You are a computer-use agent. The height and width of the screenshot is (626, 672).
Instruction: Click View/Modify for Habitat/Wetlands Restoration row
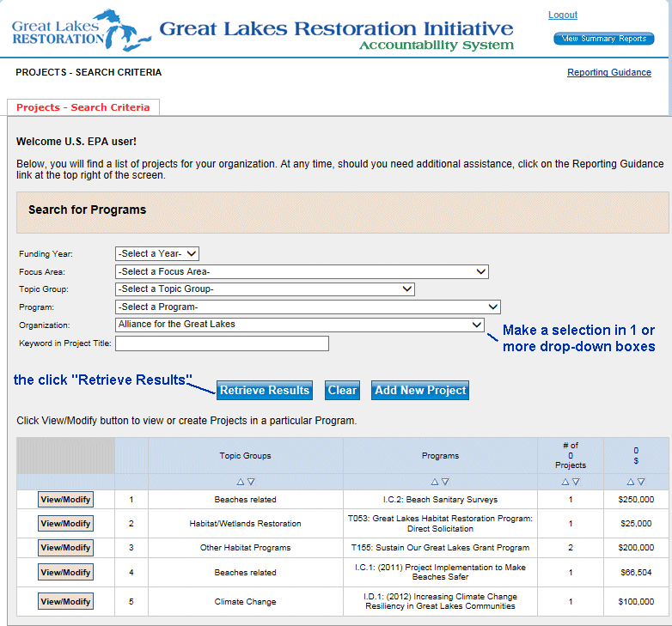tap(65, 523)
